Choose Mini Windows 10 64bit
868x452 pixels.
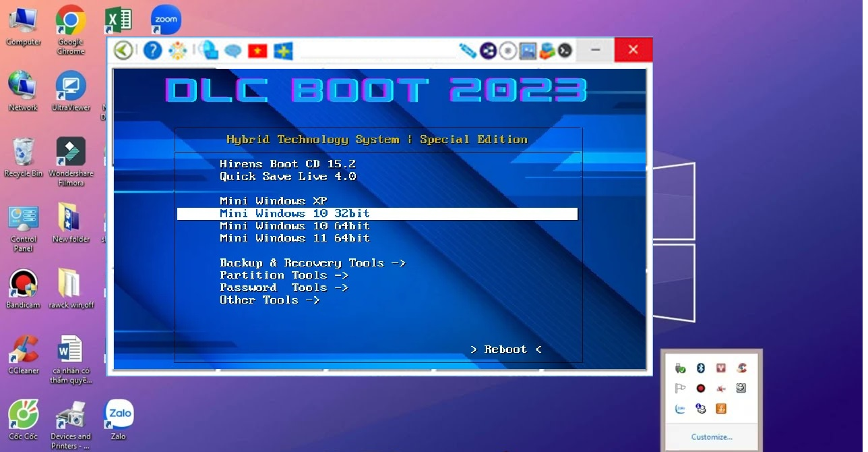point(295,226)
